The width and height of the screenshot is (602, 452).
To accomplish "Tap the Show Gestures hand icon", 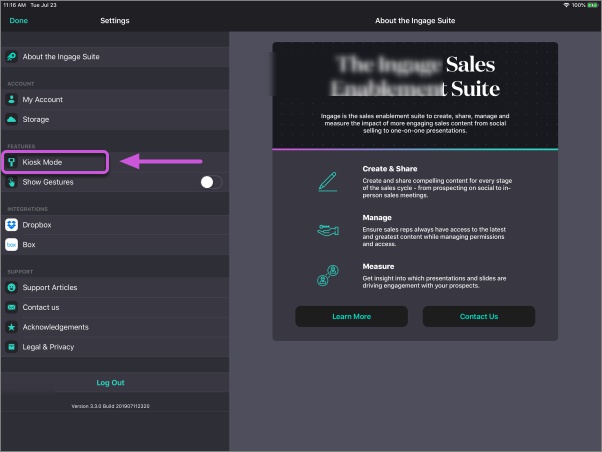I will 12,182.
